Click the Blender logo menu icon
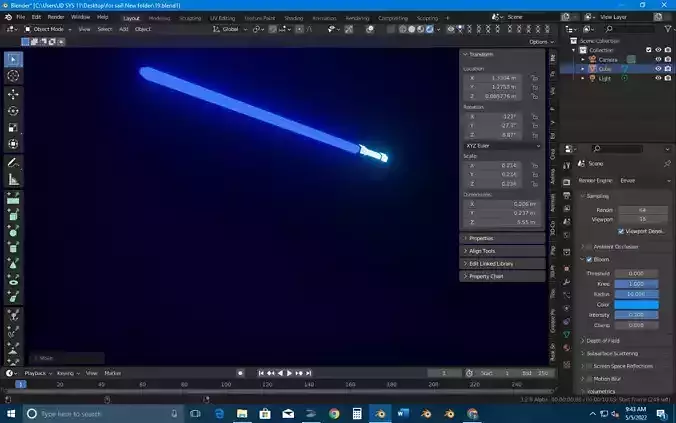The image size is (676, 423). tap(8, 17)
